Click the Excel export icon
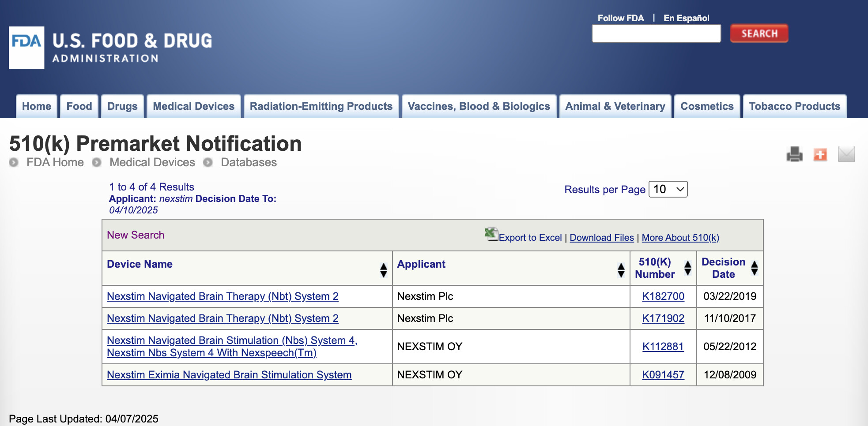Image resolution: width=868 pixels, height=426 pixels. 491,234
